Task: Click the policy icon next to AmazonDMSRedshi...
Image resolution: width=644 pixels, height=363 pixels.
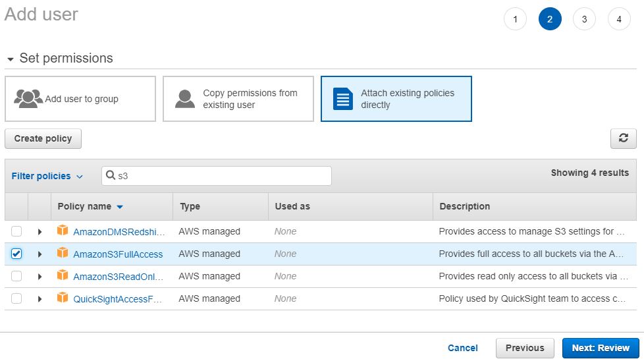Action: 63,231
